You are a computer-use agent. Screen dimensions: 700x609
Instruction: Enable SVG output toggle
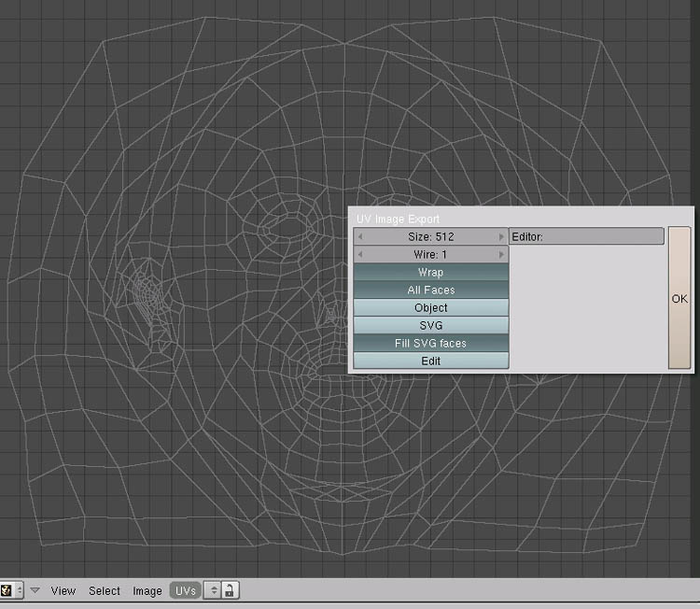point(430,325)
